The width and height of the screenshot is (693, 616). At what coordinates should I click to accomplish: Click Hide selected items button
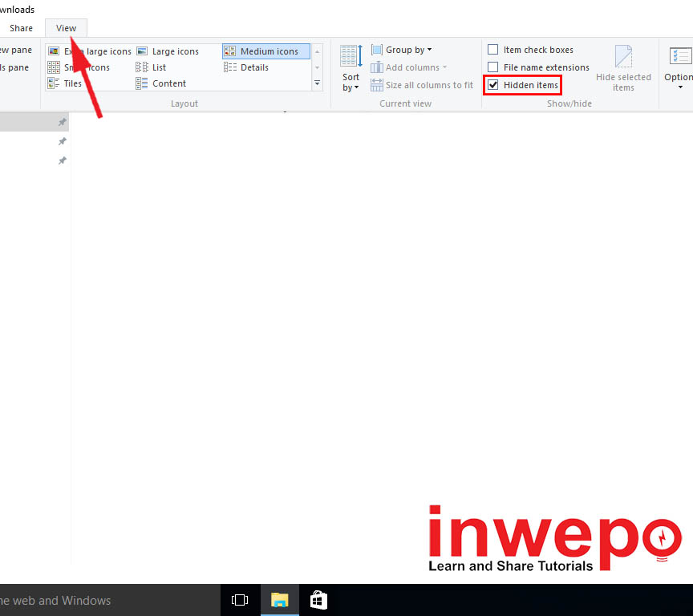(623, 68)
